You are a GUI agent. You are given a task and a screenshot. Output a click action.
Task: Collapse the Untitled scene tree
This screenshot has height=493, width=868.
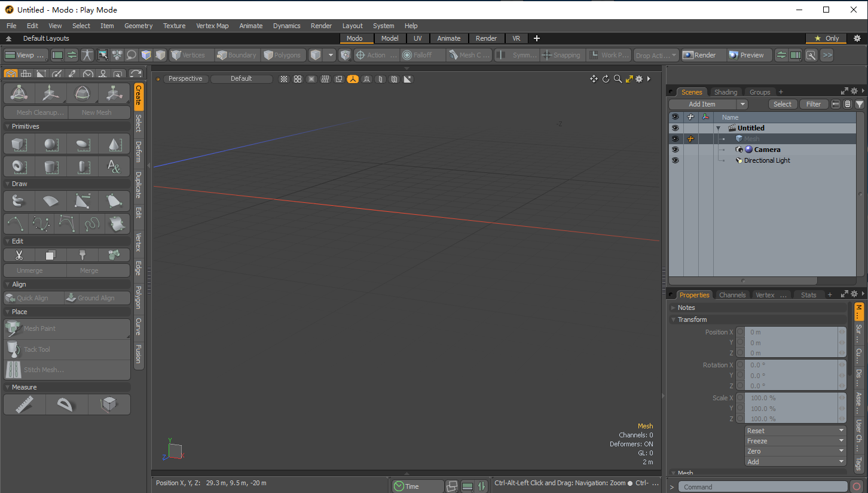pos(718,128)
